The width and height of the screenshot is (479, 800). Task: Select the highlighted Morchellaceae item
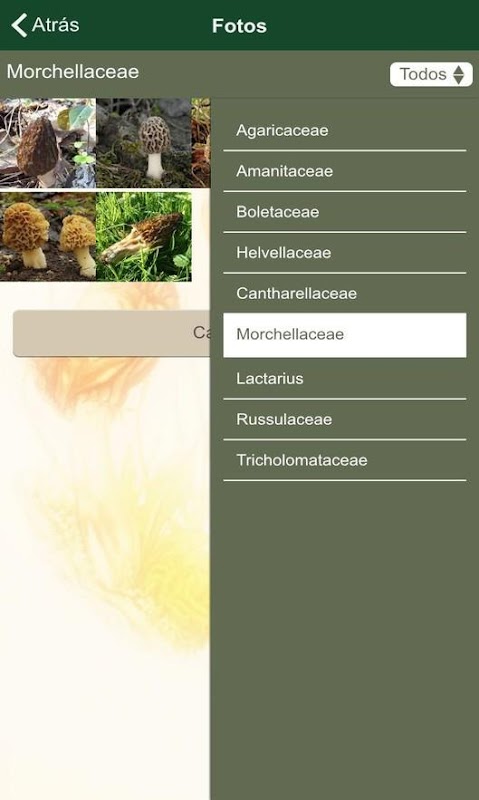pos(345,335)
